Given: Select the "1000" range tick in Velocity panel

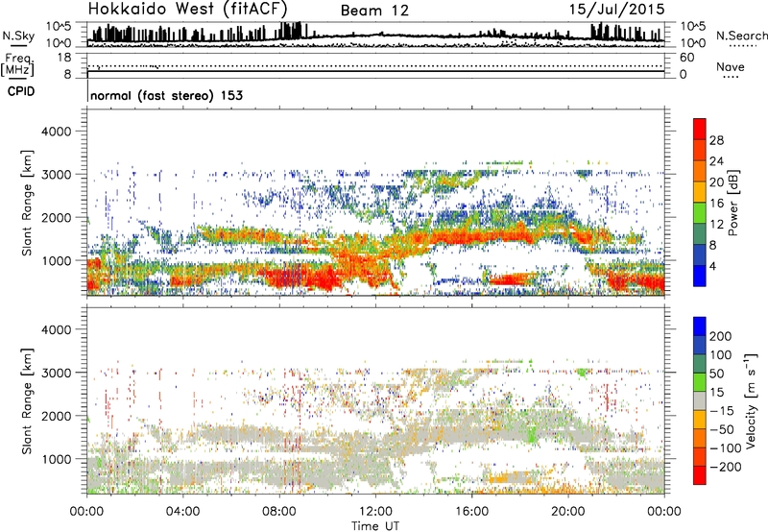Looking at the screenshot, I should pyautogui.click(x=57, y=459).
